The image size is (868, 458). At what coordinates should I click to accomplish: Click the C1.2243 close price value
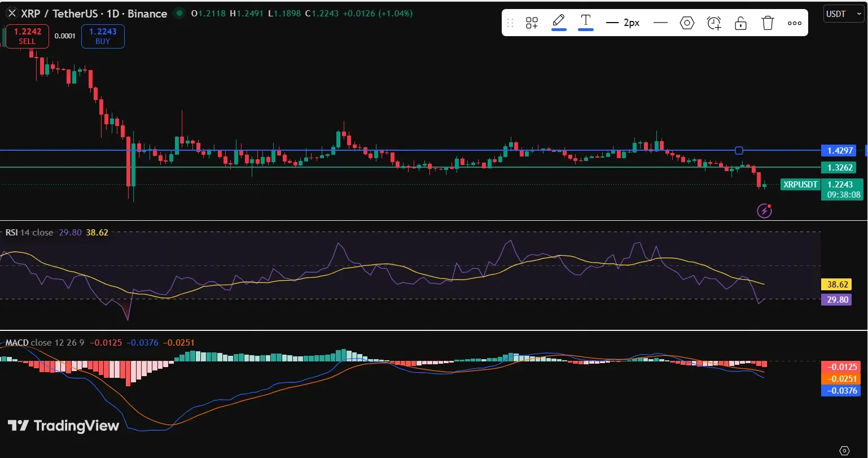(322, 13)
